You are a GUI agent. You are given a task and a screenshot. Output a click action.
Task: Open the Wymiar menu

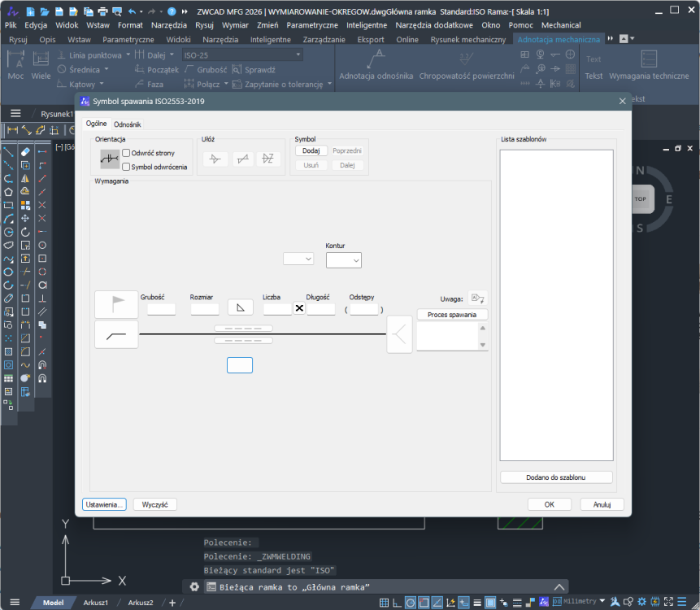[x=235, y=25]
